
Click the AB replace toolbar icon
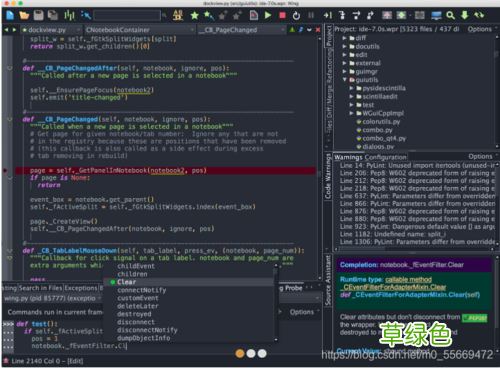click(x=178, y=15)
